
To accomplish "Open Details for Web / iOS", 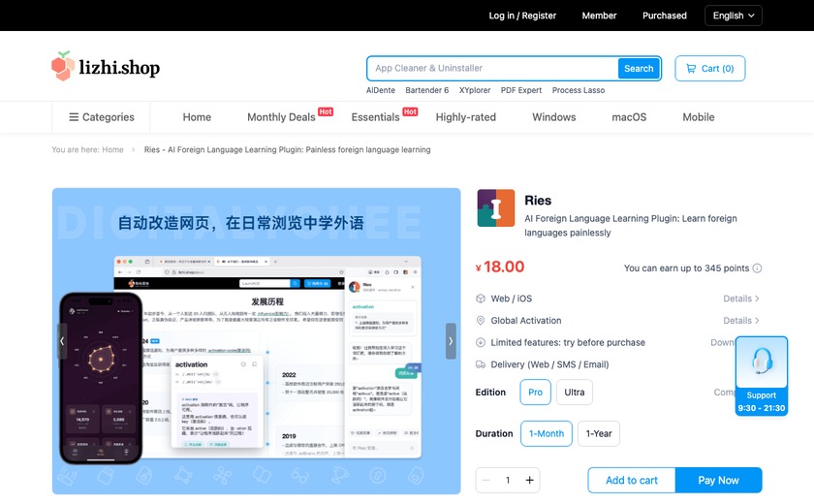I will tap(741, 299).
